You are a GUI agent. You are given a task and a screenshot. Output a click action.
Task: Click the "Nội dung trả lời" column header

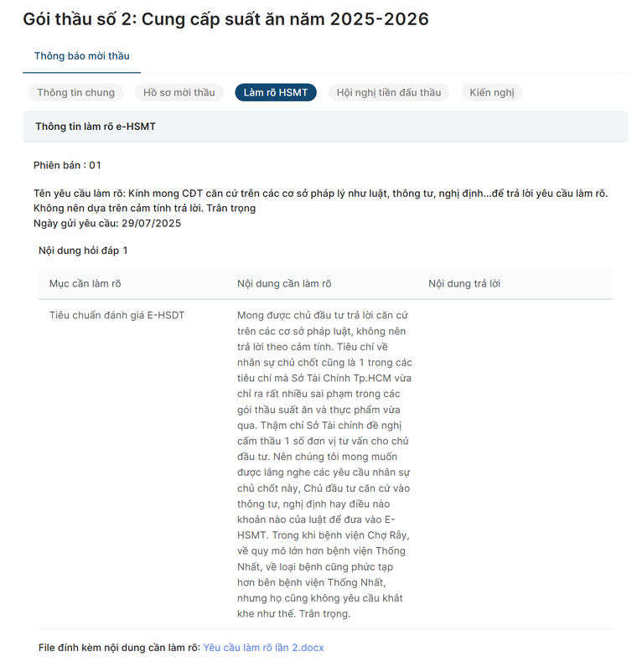click(464, 284)
